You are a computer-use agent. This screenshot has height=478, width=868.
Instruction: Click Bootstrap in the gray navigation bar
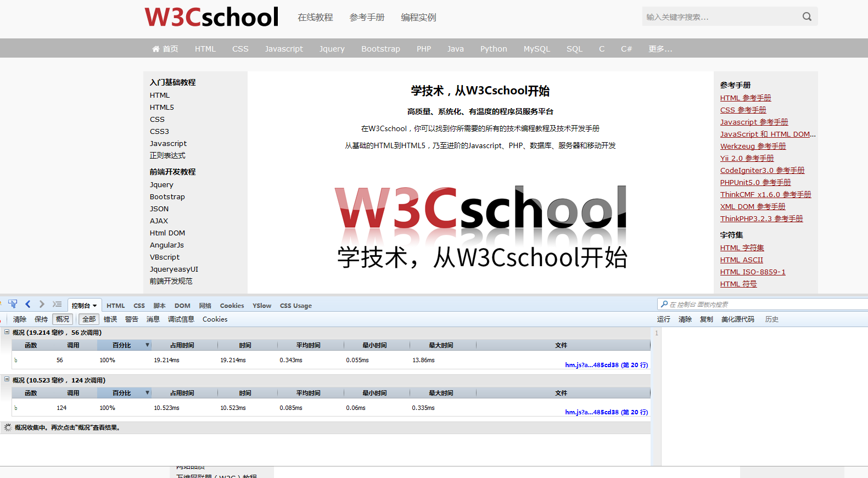[380, 49]
